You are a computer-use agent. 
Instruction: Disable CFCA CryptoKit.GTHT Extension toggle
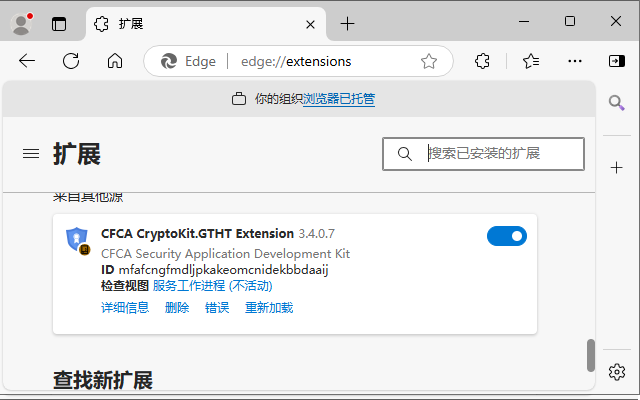click(507, 236)
